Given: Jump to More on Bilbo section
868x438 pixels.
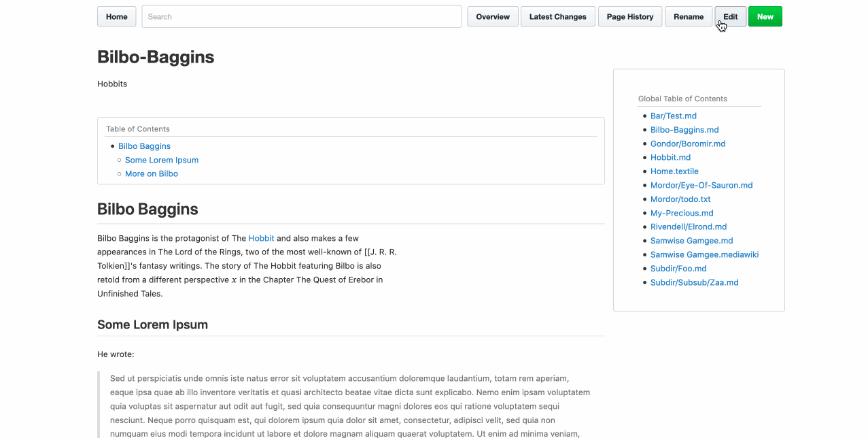Looking at the screenshot, I should pos(152,174).
